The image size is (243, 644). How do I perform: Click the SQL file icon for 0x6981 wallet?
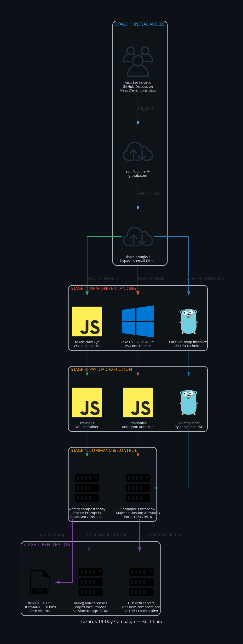[x=40, y=582]
